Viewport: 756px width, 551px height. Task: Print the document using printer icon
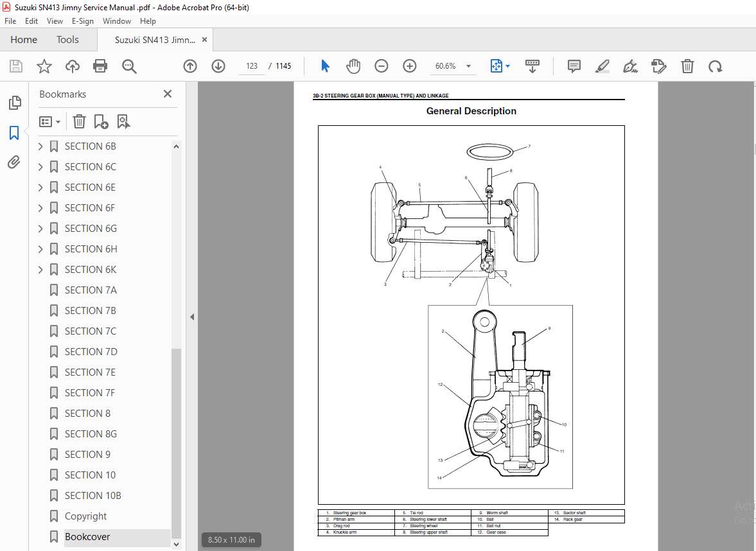point(100,66)
